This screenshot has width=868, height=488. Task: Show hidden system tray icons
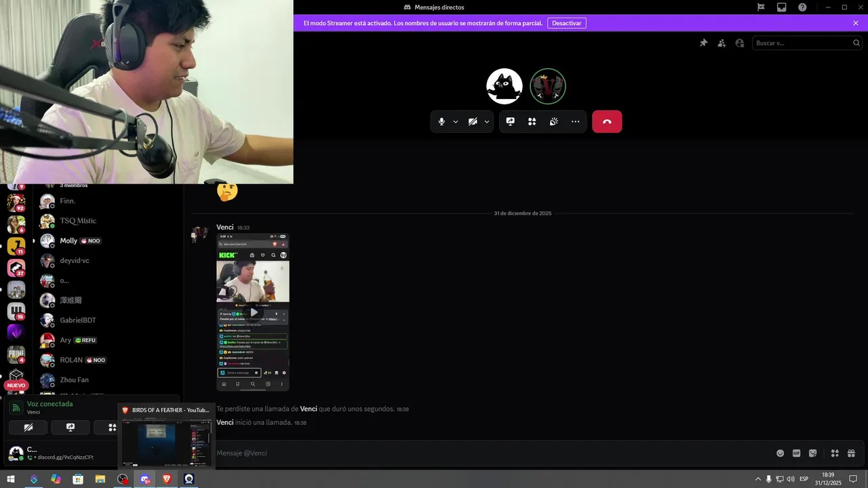point(758,479)
